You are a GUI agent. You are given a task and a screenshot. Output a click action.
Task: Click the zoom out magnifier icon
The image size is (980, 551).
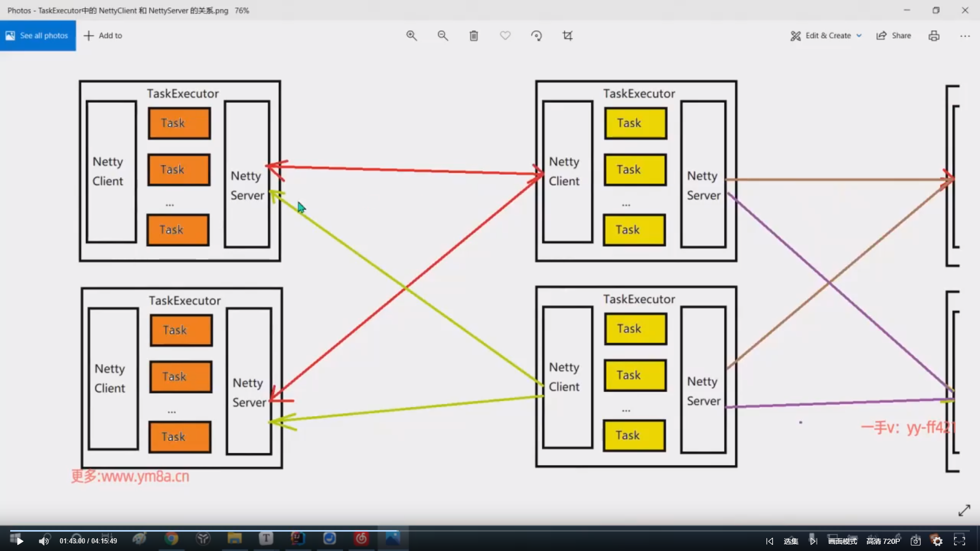click(443, 36)
